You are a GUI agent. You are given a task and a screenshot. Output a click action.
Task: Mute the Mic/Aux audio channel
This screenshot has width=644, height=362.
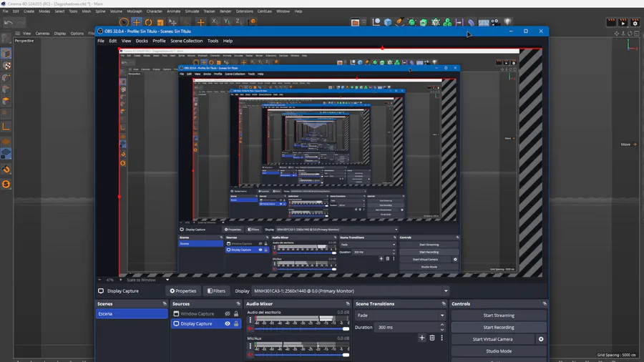(250, 355)
